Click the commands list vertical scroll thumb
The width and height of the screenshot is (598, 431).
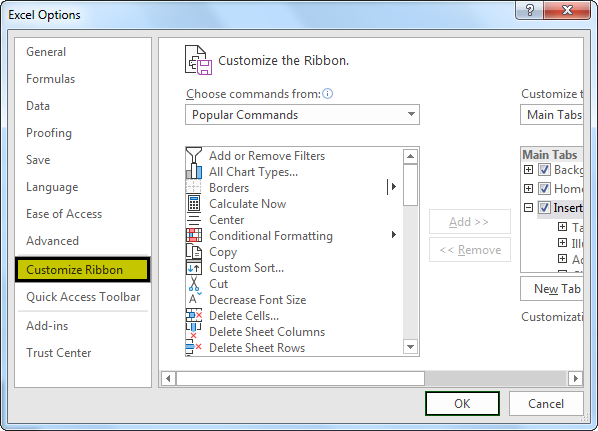click(410, 185)
